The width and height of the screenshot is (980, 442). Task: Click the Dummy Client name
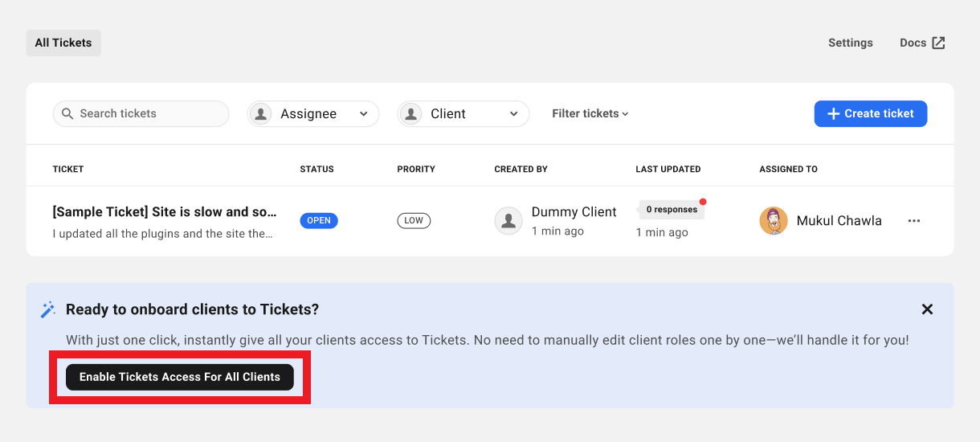pos(574,212)
